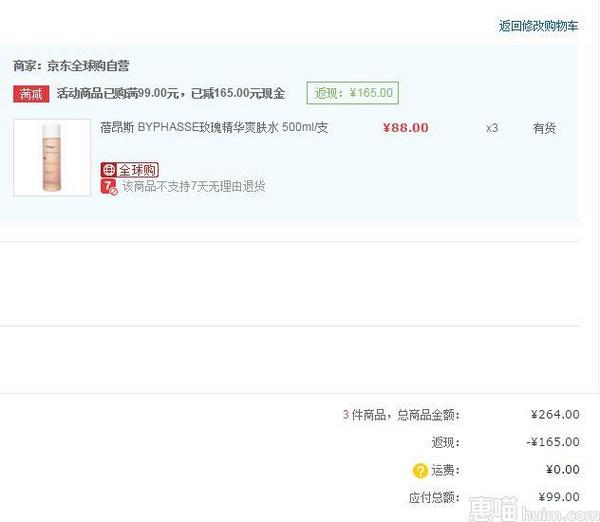Select the 商家: 京东全球购自营 merchant line
Viewport: 600px width, 522px height.
pyautogui.click(x=71, y=66)
